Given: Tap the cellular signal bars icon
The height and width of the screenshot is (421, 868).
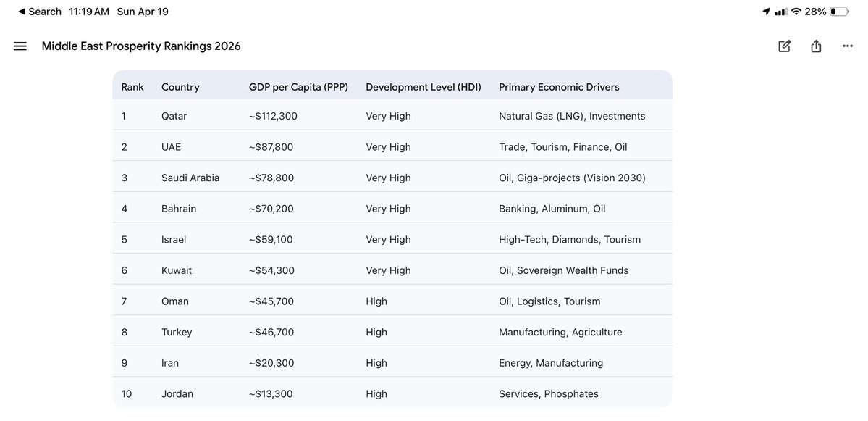Looking at the screenshot, I should pyautogui.click(x=780, y=12).
